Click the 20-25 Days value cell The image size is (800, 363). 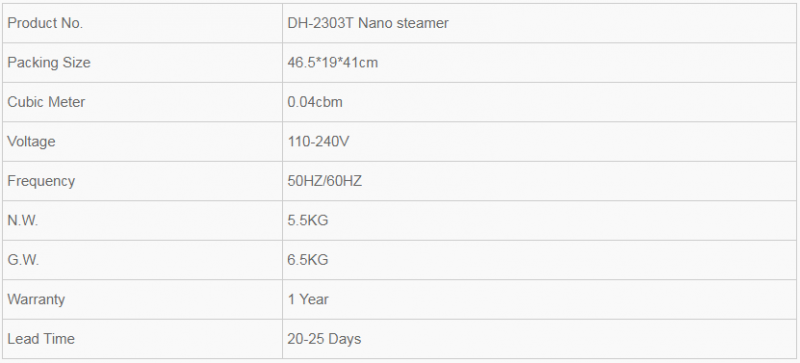540,338
